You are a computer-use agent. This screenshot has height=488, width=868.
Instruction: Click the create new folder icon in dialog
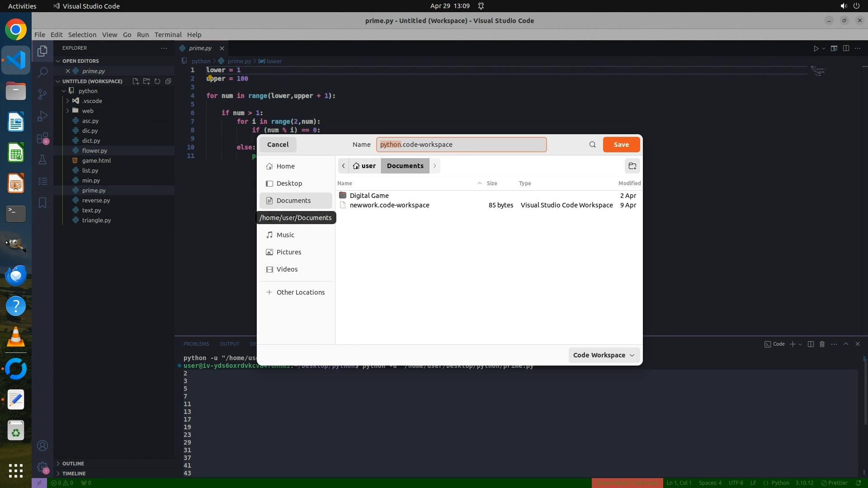tap(632, 166)
